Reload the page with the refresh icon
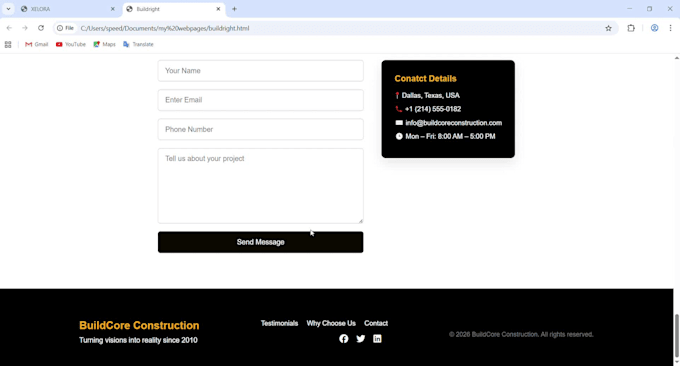680x366 pixels. click(41, 28)
